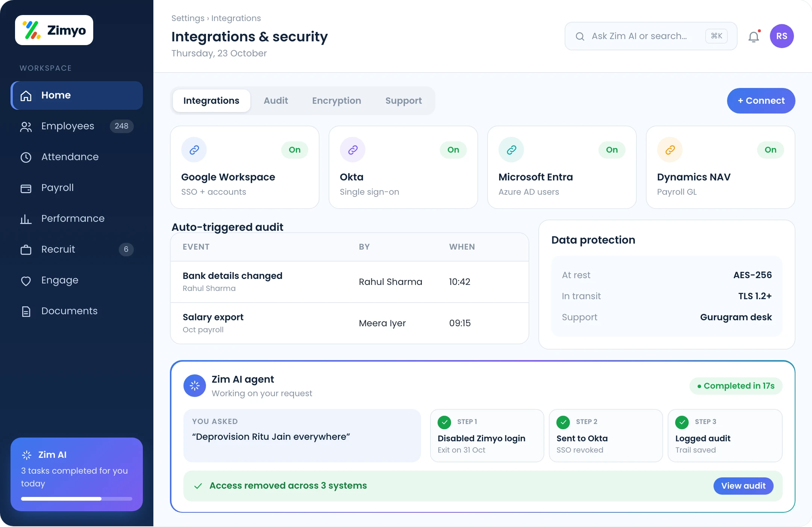Click the Zimyo logo
Screen dimensions: 812x527
54,30
